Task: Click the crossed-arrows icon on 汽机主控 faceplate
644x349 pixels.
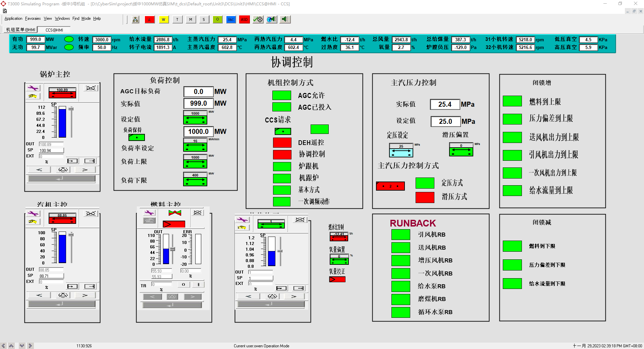Action: pyautogui.click(x=90, y=213)
